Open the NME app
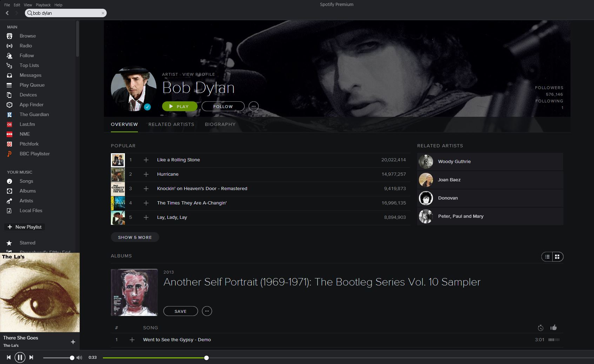The image size is (594, 364). click(x=25, y=134)
